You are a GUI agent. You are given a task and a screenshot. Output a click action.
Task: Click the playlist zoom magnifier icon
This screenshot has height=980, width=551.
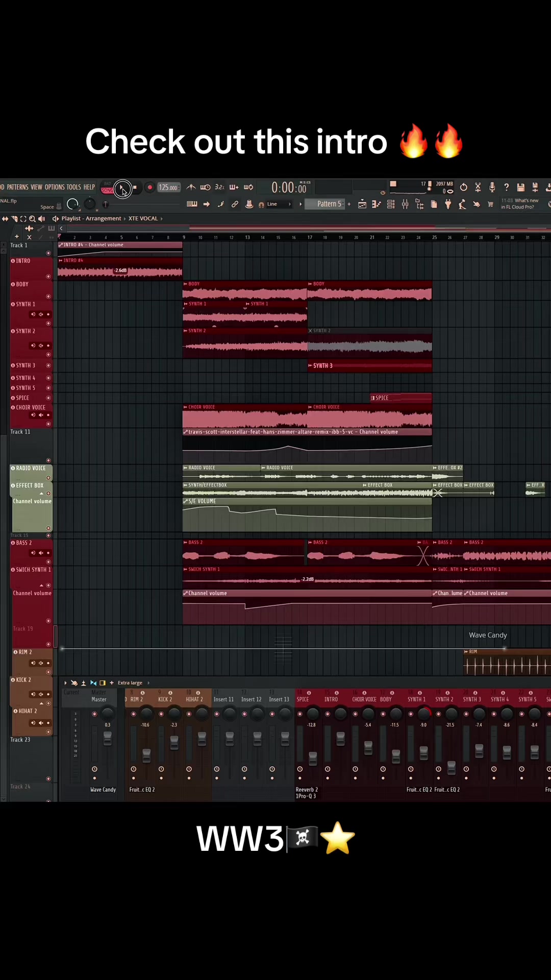click(32, 218)
